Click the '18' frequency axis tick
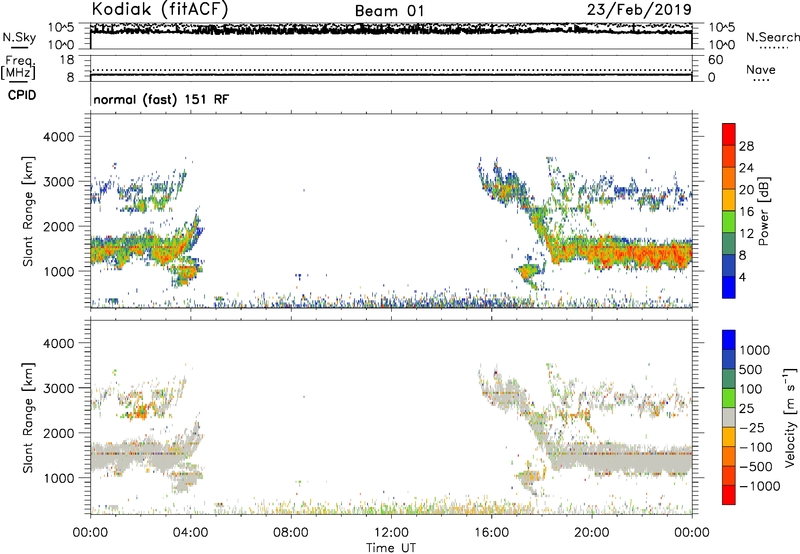800x554 pixels. [67, 60]
